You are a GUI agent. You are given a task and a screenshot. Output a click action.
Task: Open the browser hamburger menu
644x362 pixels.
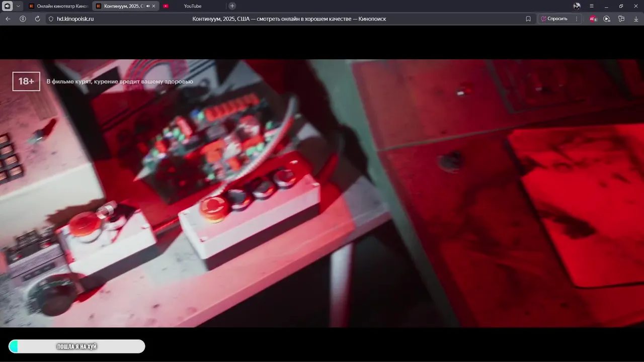(592, 6)
